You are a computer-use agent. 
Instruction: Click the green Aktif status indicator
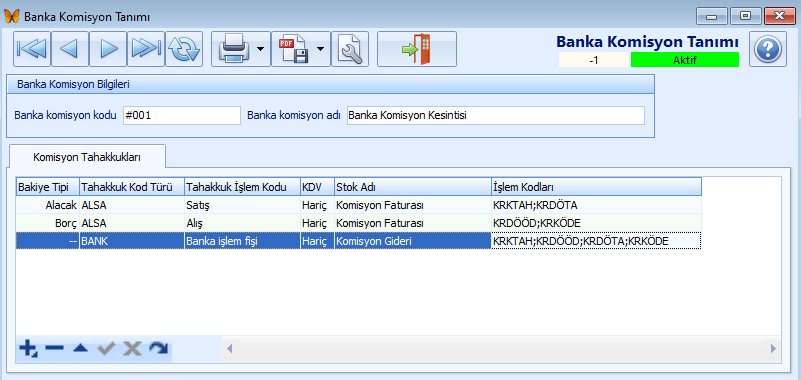pyautogui.click(x=685, y=60)
